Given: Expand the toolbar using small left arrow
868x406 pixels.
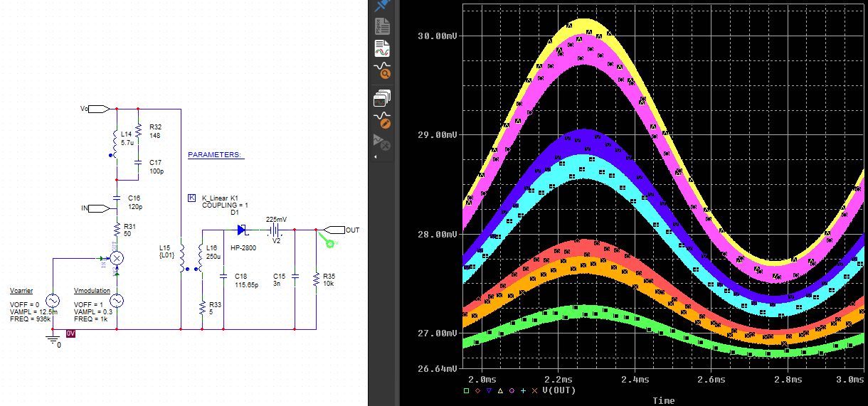Looking at the screenshot, I should coord(375,156).
